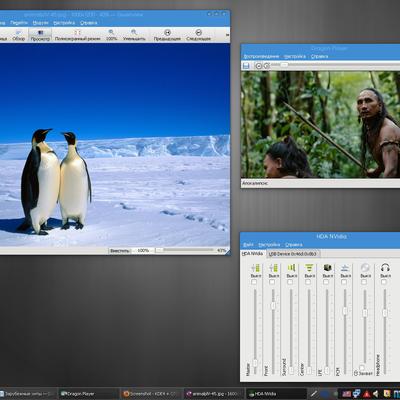Open Файл menu in mixer window
This screenshot has width=400, height=400.
click(248, 244)
